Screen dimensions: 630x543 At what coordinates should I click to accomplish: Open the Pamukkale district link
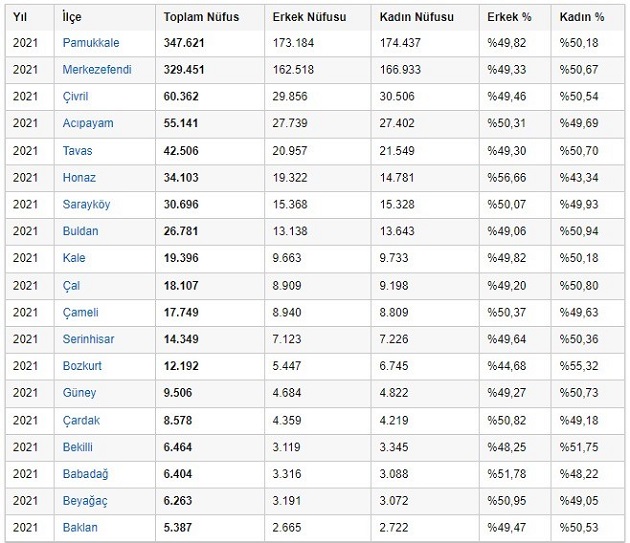click(x=90, y=43)
